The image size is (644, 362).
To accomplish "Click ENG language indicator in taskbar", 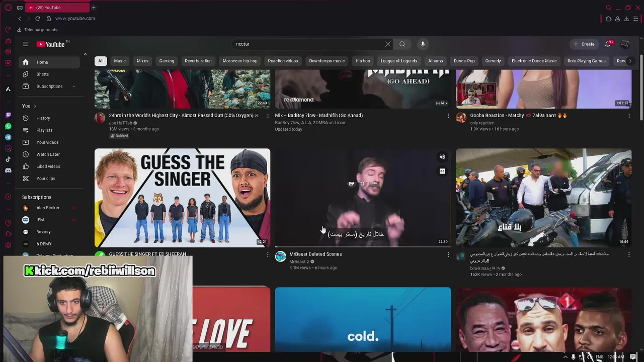I will point(599,357).
